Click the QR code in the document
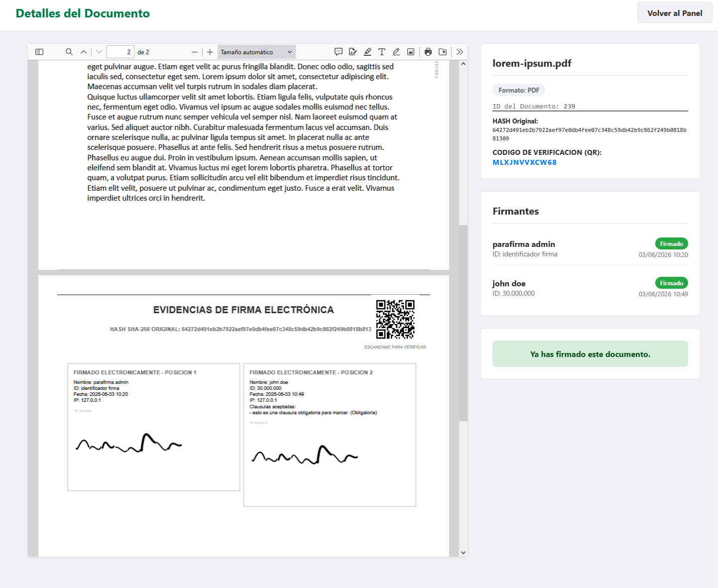 click(395, 319)
